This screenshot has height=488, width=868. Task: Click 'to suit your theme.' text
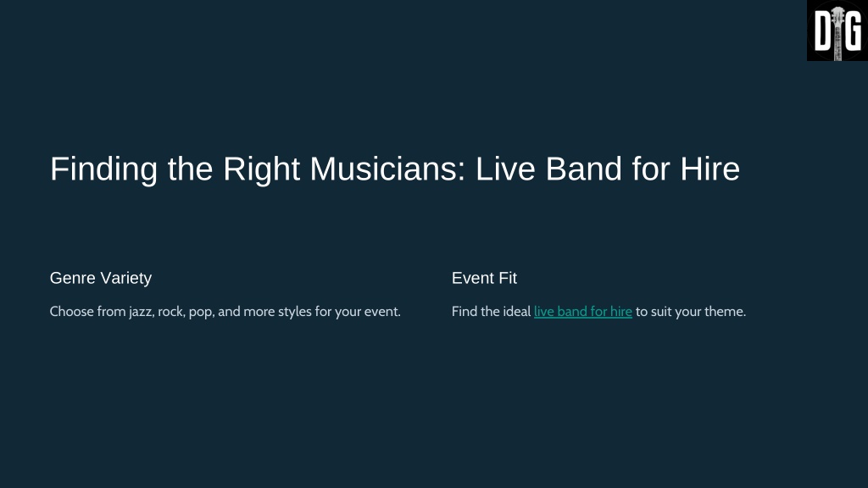coord(691,312)
